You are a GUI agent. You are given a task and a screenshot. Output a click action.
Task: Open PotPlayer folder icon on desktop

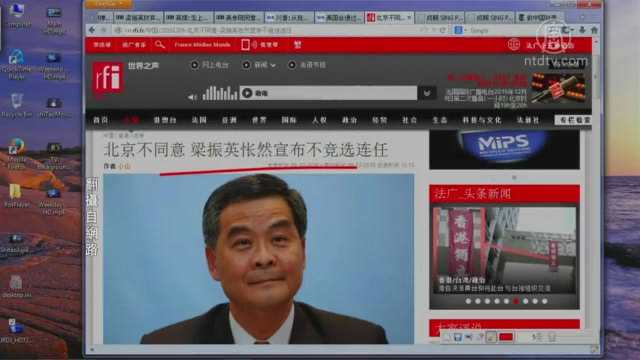pyautogui.click(x=16, y=195)
